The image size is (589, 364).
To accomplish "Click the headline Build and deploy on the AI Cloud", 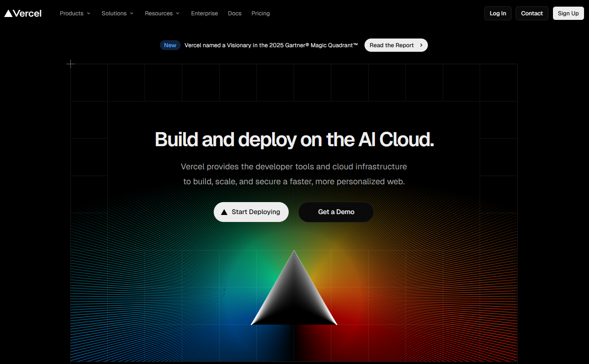I will coord(294,140).
